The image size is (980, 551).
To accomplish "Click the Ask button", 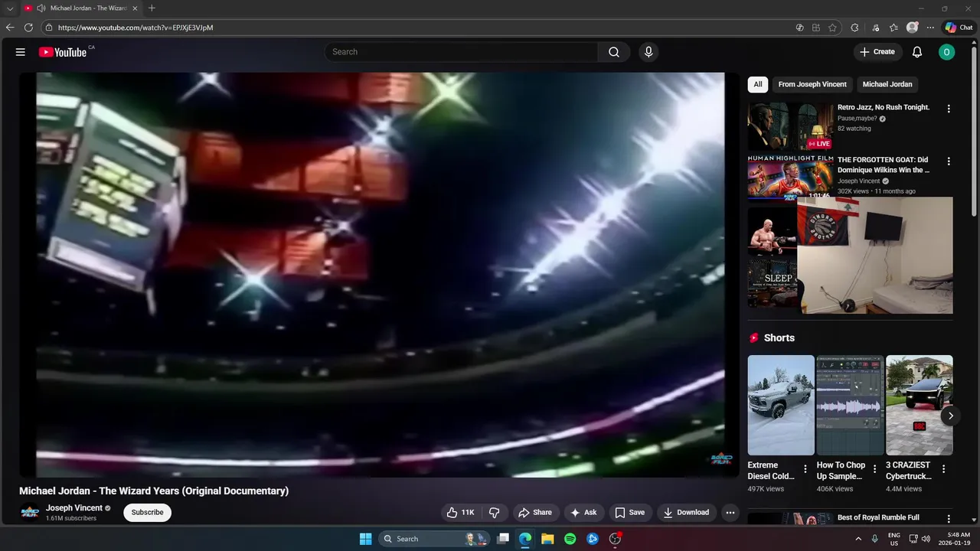I will tap(584, 513).
